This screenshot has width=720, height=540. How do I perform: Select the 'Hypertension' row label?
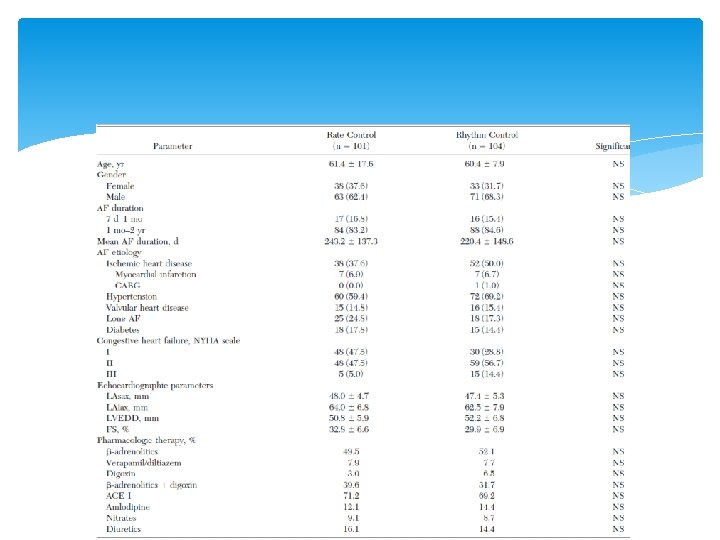point(131,297)
